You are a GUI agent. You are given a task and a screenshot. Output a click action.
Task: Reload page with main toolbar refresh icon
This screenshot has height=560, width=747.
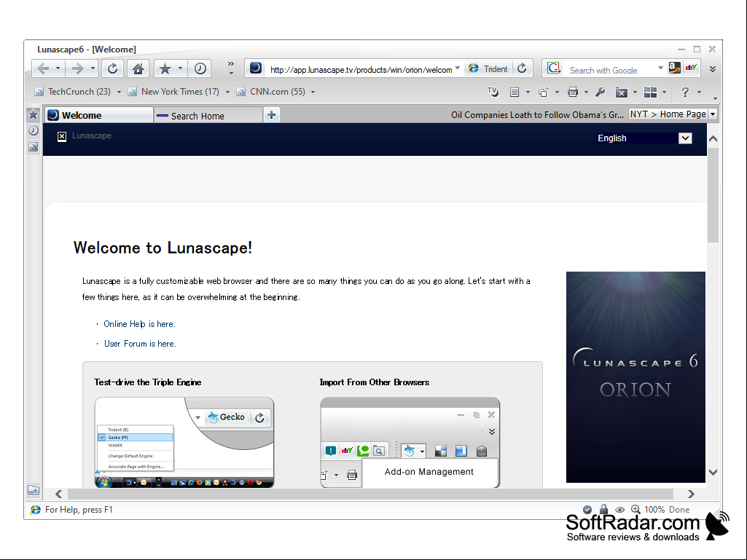[112, 68]
